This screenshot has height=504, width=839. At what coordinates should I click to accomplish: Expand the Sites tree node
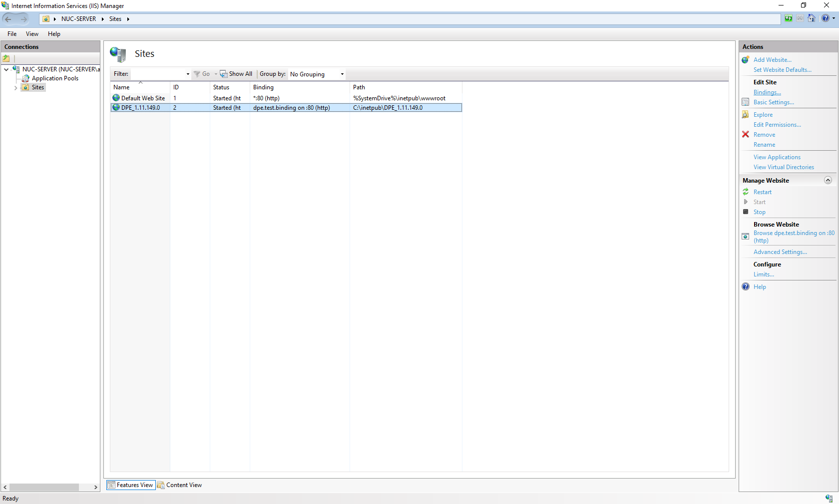click(x=15, y=88)
